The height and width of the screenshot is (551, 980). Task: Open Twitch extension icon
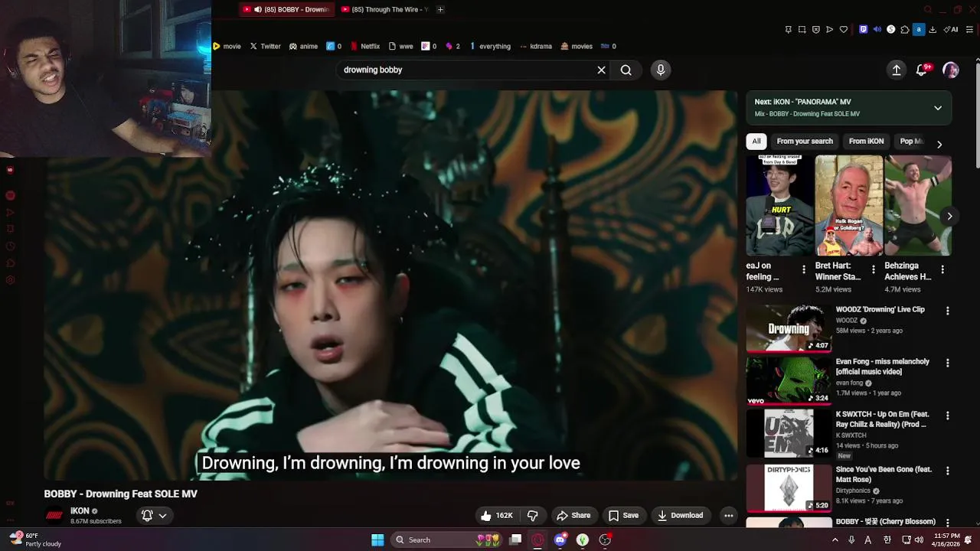[x=864, y=30]
